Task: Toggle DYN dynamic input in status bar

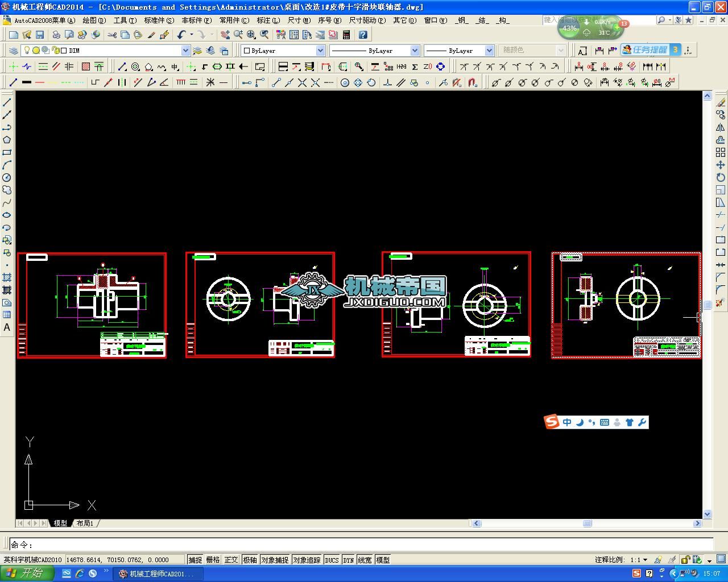Action: point(349,560)
